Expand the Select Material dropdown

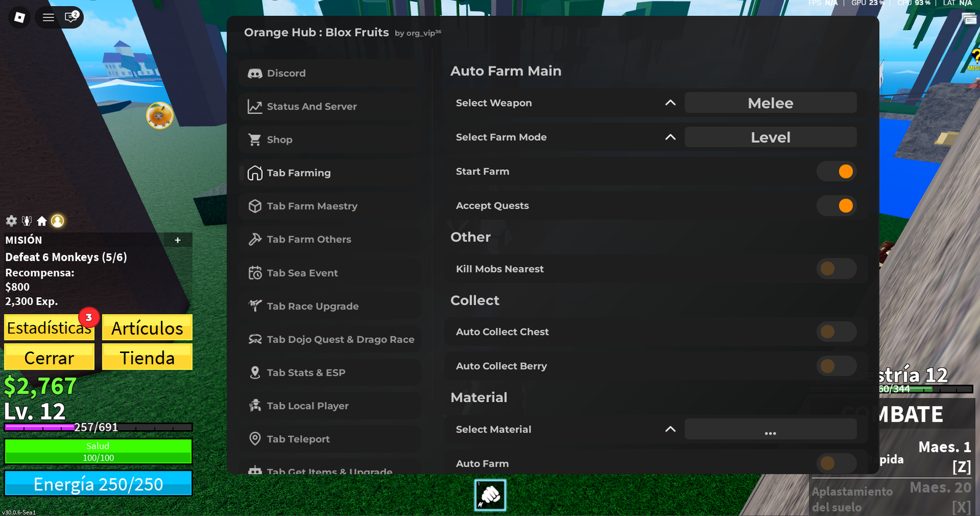(x=670, y=430)
